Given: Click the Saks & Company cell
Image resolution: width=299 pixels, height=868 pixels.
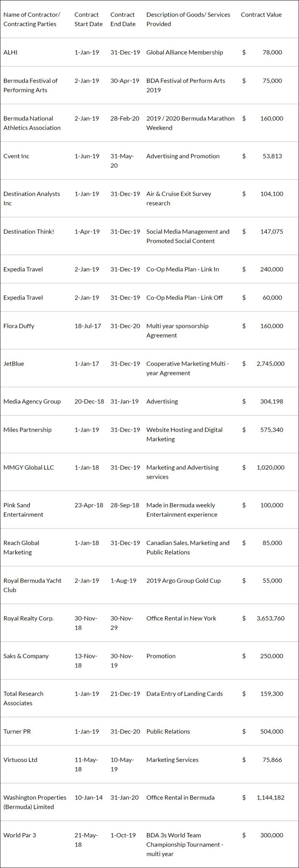Looking at the screenshot, I should pos(26,656).
